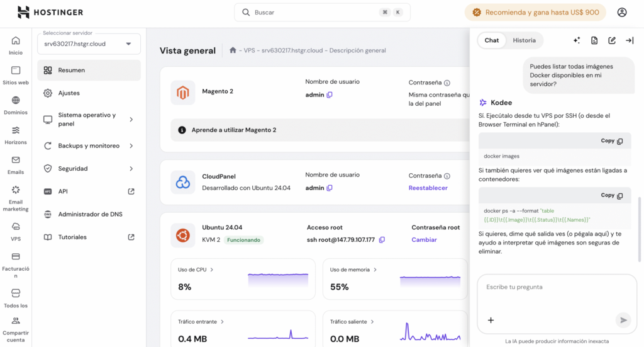Open Sitios web section
The height and width of the screenshot is (347, 644).
tap(16, 75)
